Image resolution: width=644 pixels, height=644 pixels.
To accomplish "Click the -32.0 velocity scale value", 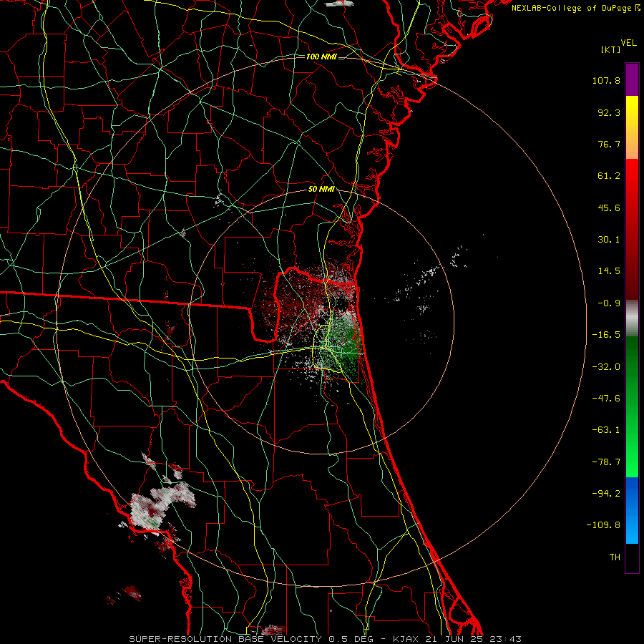I will coord(606,367).
